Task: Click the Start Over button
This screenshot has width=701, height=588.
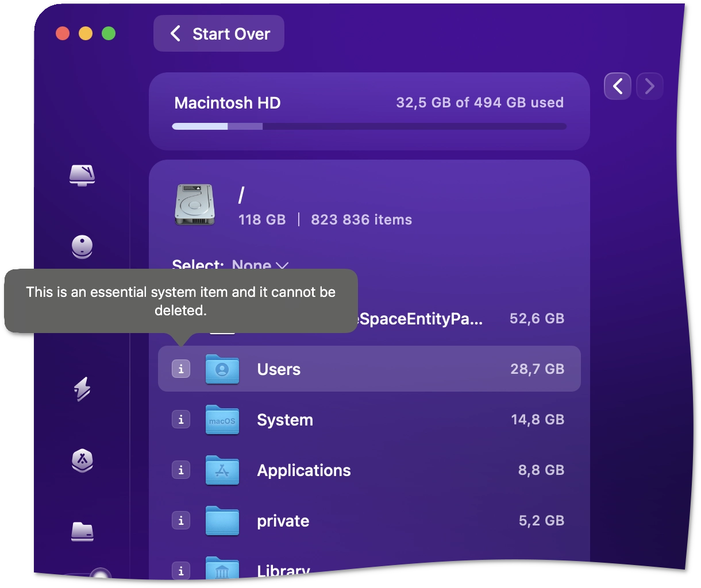Action: [219, 33]
